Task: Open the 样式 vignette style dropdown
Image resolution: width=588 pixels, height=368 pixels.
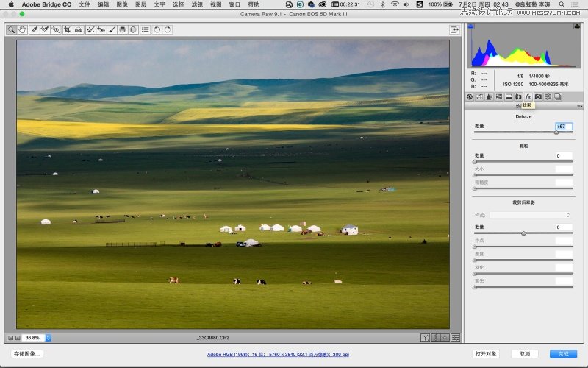Action: tap(531, 215)
